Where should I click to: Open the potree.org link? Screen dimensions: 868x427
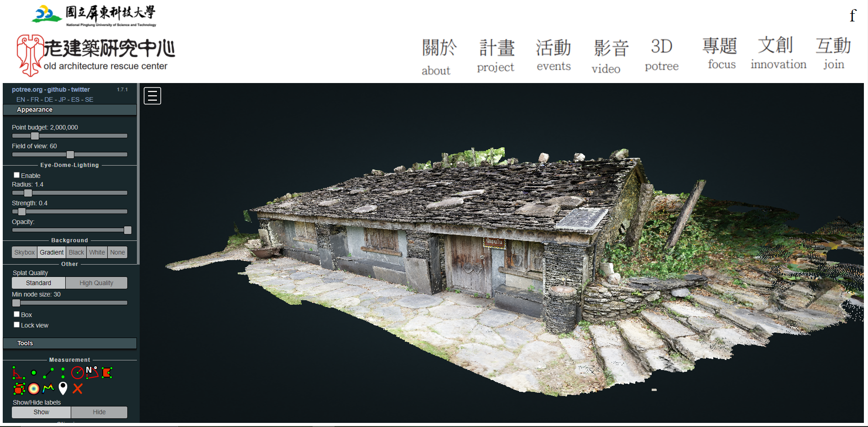click(x=27, y=89)
